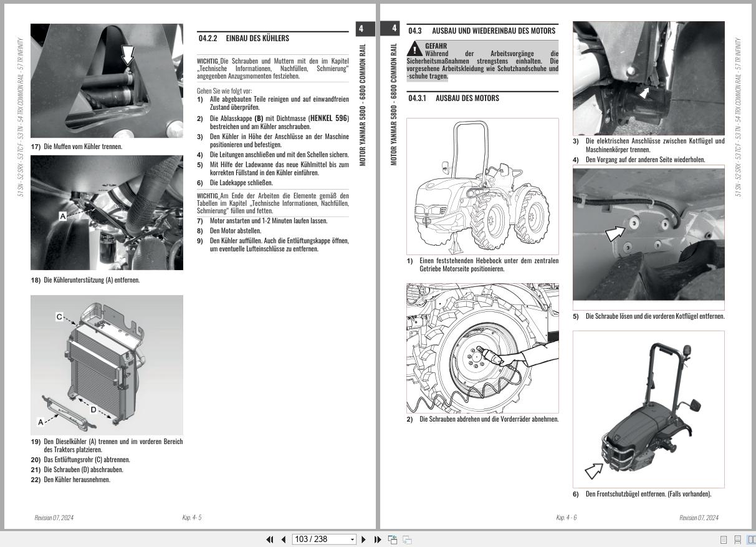Image resolution: width=756 pixels, height=547 pixels.
Task: Click the Revision 07, 2024 footer text
Action: click(x=54, y=517)
